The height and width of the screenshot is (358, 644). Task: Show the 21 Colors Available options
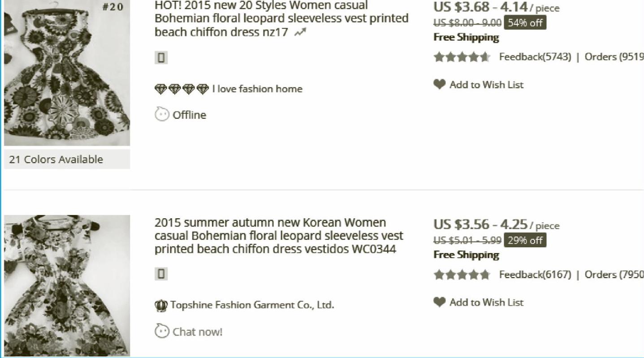56,160
